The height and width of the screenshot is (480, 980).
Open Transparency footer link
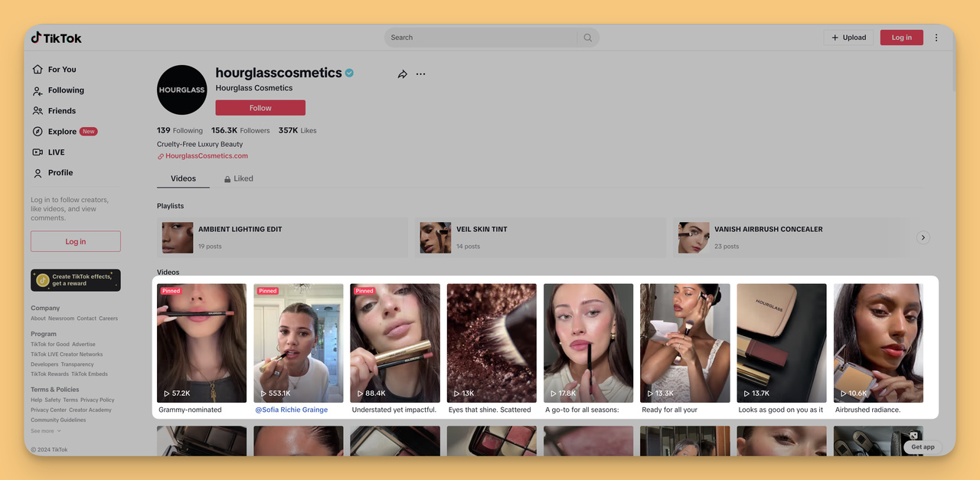(x=77, y=364)
